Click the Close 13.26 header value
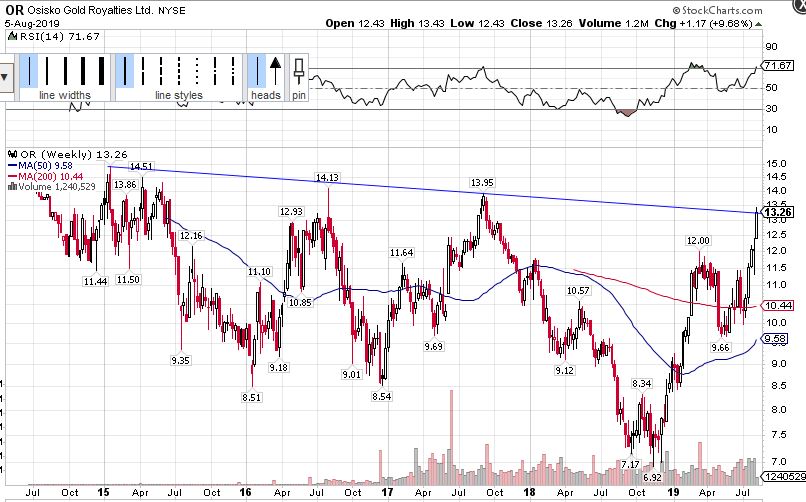Screen dimensions: 806x502 (542, 23)
